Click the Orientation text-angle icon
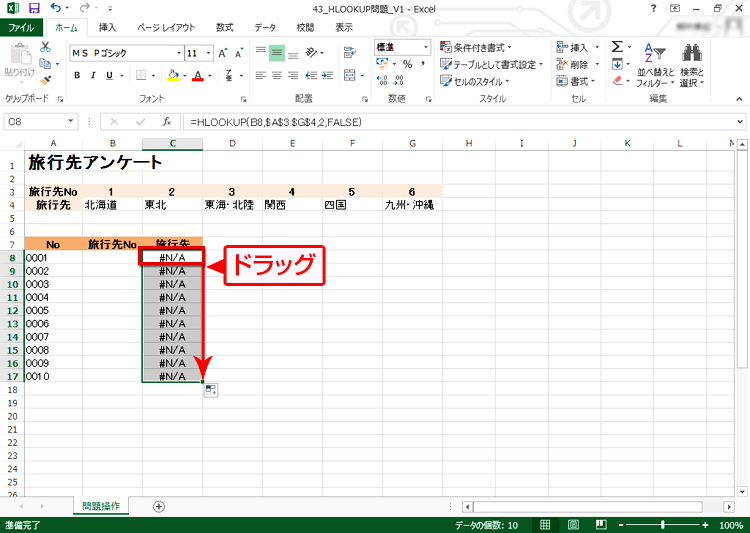 pyautogui.click(x=311, y=52)
